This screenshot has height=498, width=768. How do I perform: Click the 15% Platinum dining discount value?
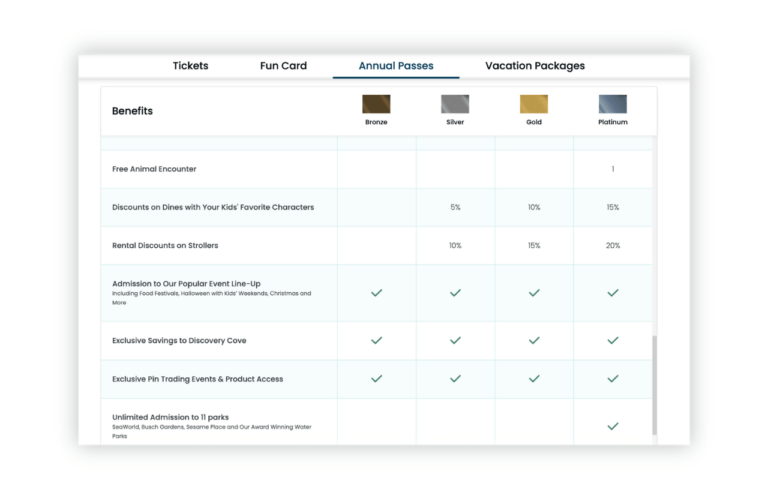click(613, 207)
